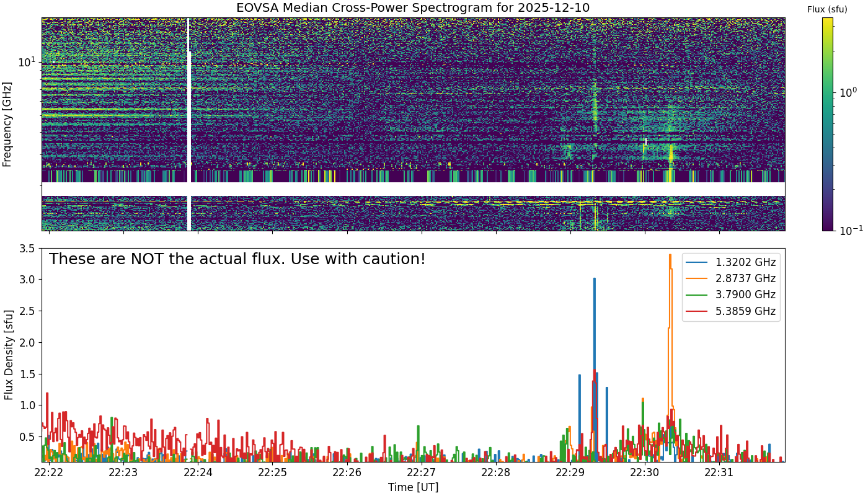Viewport: 868px width, 496px height.
Task: Click the white data gap stripe in spectrogram
Action: pyautogui.click(x=413, y=189)
